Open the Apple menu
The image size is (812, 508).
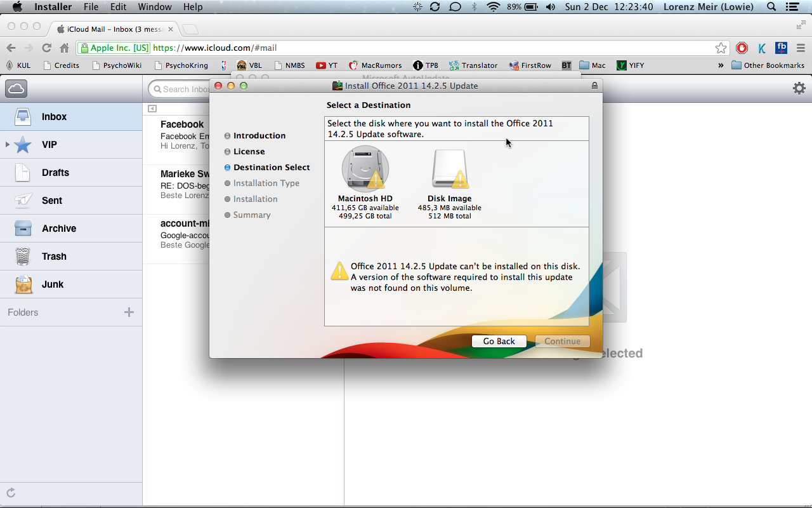tap(17, 7)
